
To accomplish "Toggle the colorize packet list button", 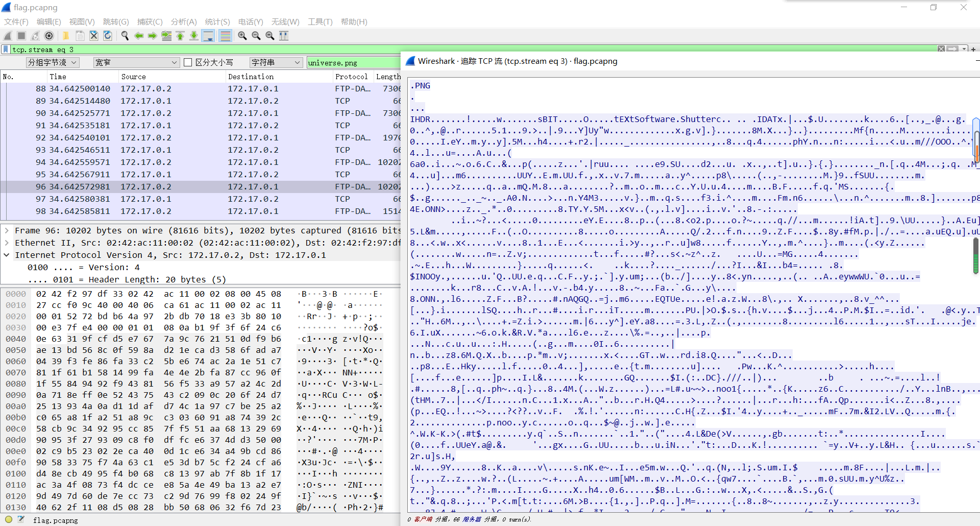I will click(x=225, y=36).
